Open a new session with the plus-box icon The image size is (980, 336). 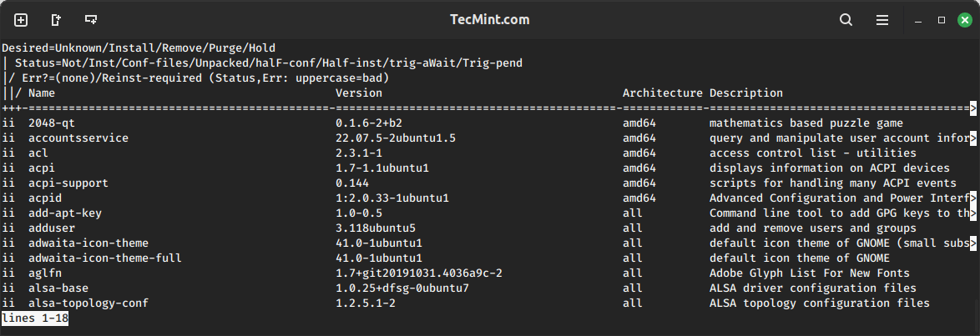pyautogui.click(x=21, y=19)
